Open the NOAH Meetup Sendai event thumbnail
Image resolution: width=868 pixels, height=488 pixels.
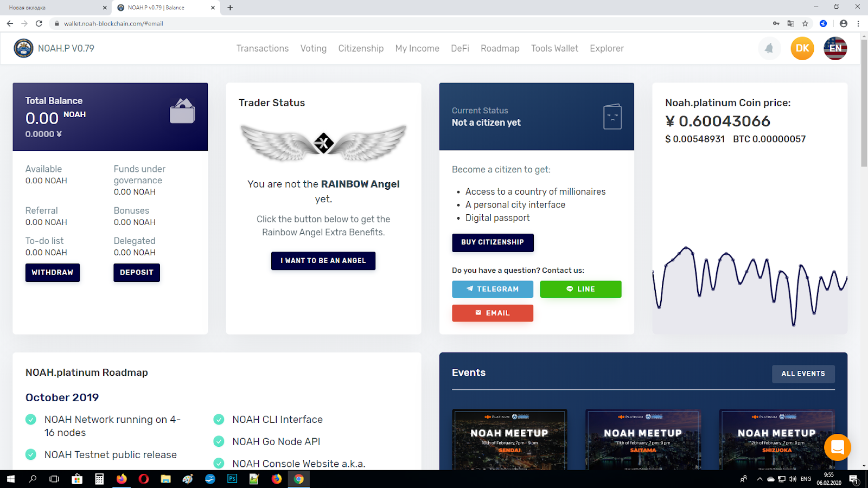tap(509, 440)
